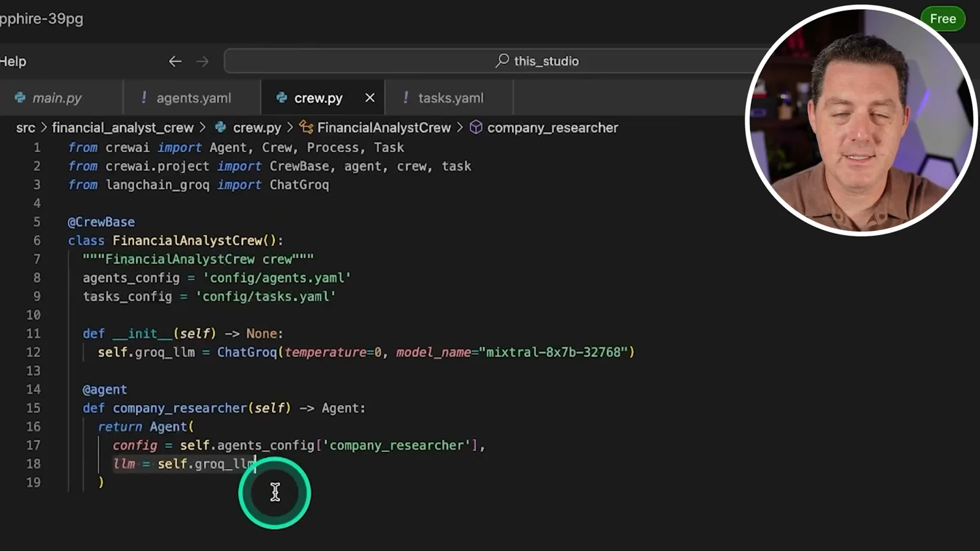
Task: Open the company_researcher breadcrumb
Action: coord(552,127)
